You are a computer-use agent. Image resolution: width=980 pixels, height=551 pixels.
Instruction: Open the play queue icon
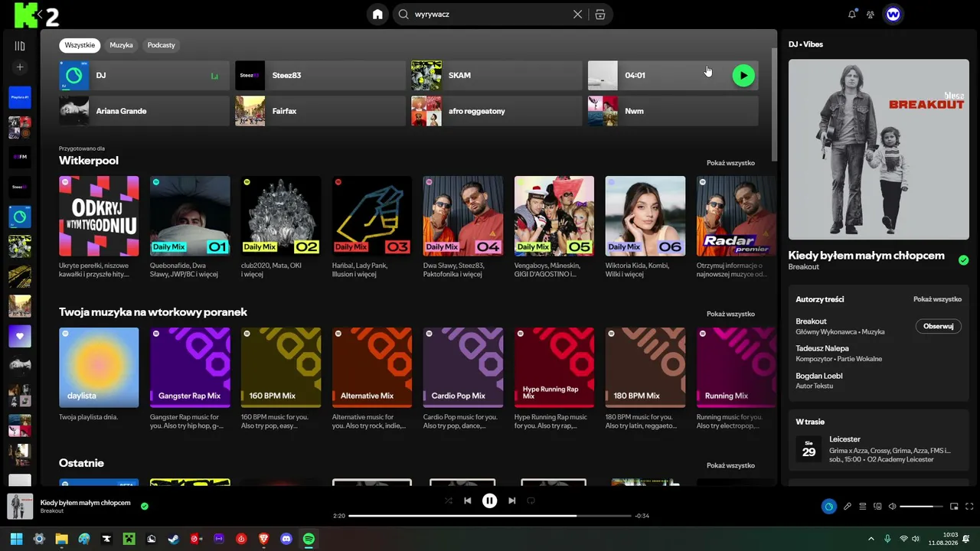click(863, 507)
